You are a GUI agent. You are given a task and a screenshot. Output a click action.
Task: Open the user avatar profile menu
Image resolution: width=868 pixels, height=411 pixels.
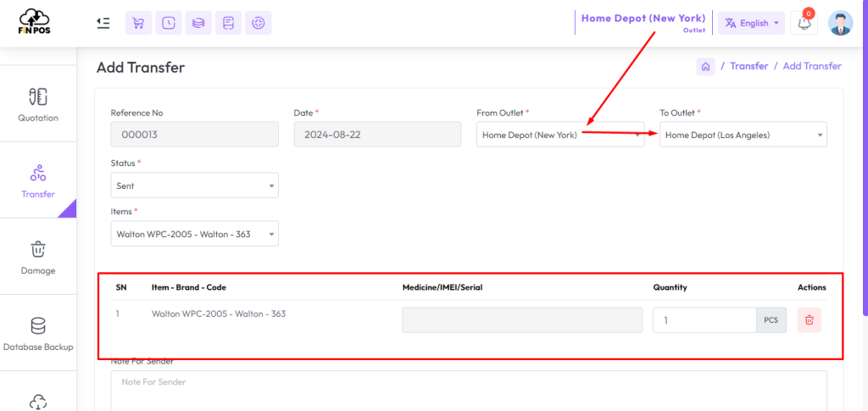pos(840,23)
